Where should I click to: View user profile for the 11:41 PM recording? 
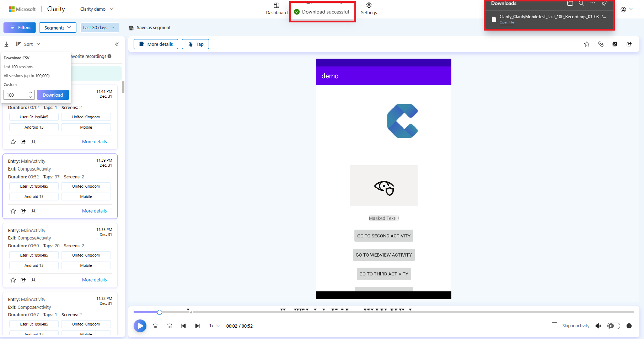33,142
